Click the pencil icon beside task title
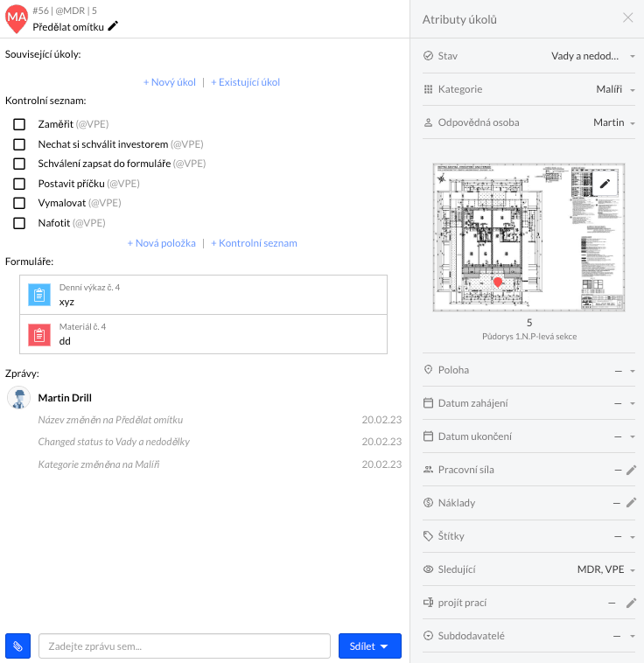The image size is (644, 663). click(113, 26)
